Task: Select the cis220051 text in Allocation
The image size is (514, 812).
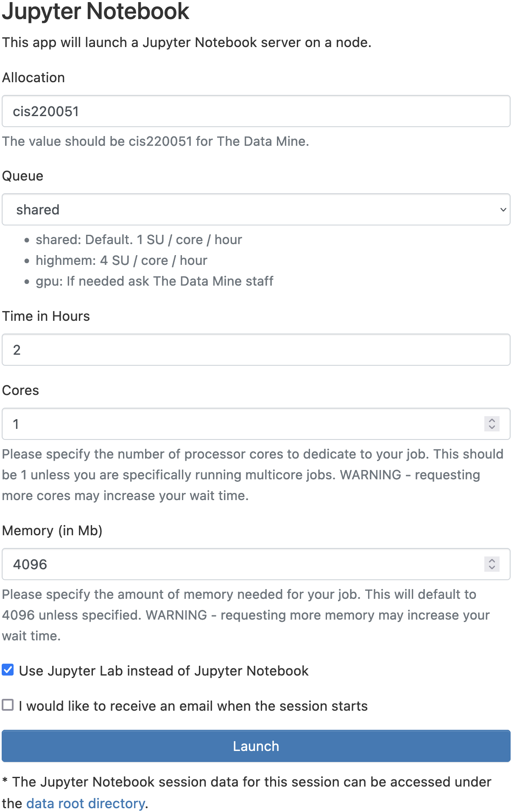Action: click(x=45, y=111)
